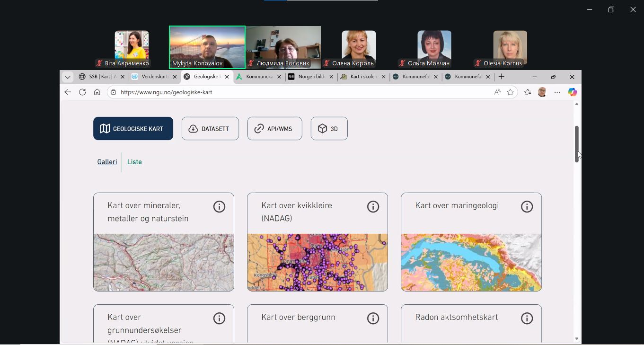Click the 3D button
Viewport: 644px width, 345px height.
[x=329, y=129]
